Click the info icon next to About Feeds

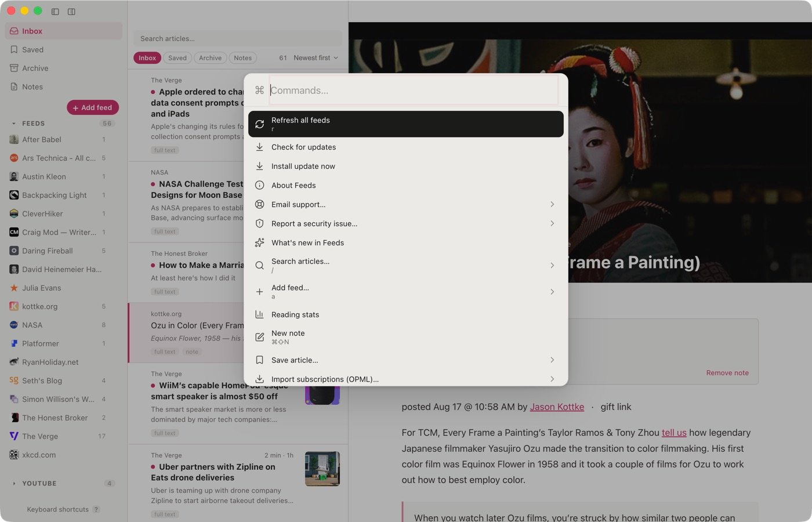point(260,186)
